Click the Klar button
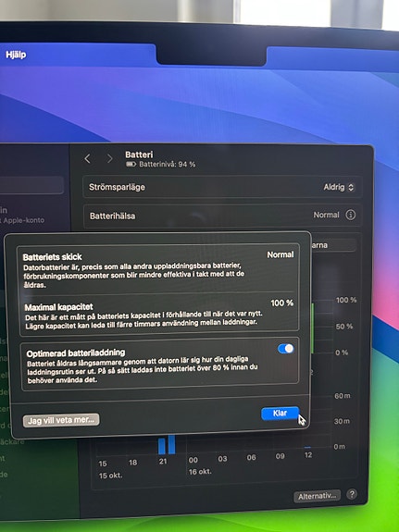This screenshot has width=399, height=532. [281, 414]
